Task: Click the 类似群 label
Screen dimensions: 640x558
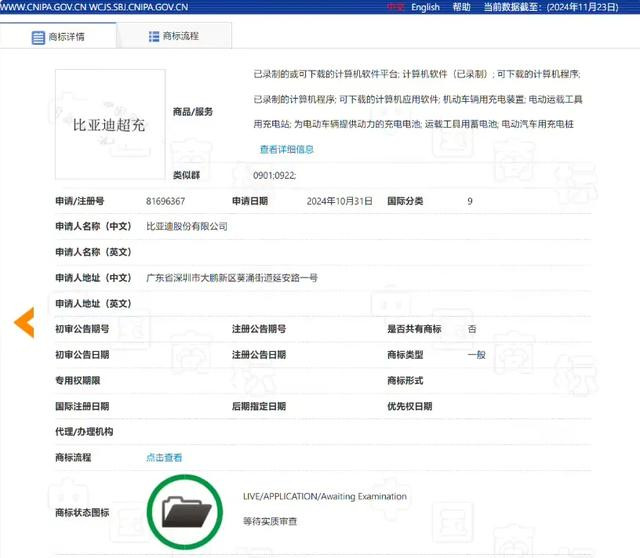Action: coord(186,176)
